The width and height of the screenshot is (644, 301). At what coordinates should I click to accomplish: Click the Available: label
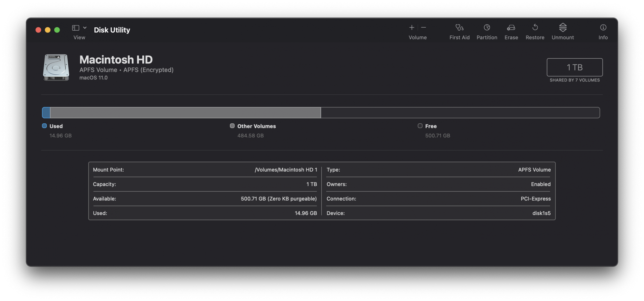click(105, 199)
